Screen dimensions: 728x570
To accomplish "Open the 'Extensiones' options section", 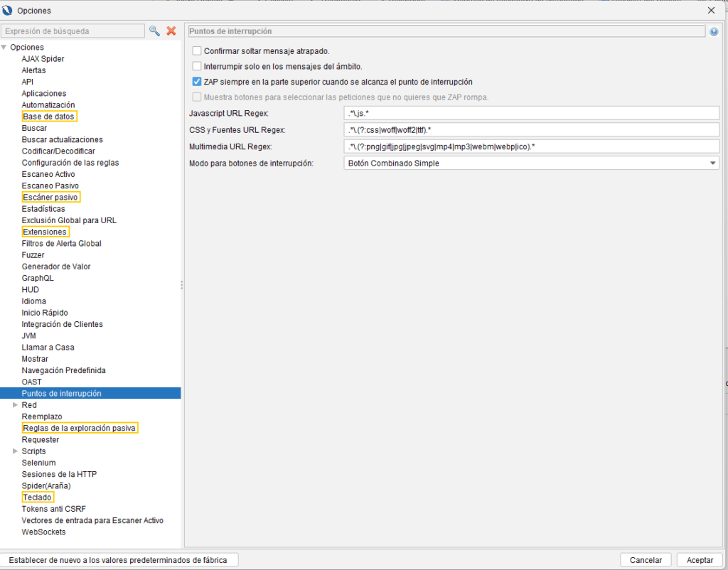I will [x=45, y=232].
